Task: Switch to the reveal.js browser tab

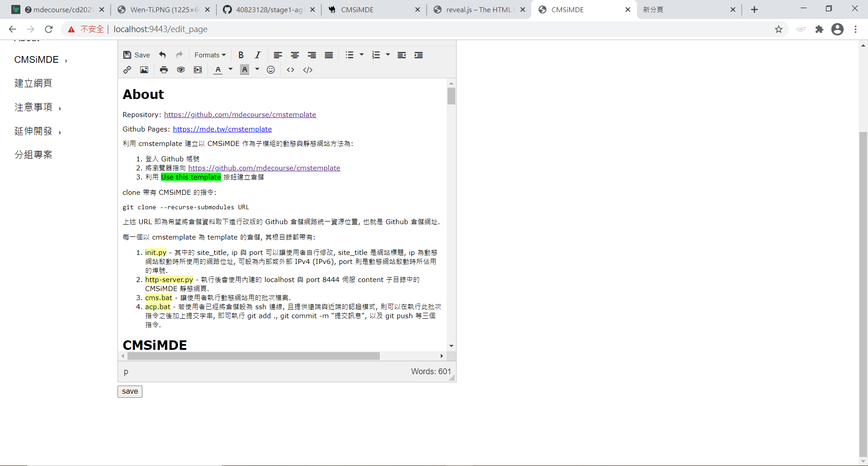Action: click(x=479, y=9)
